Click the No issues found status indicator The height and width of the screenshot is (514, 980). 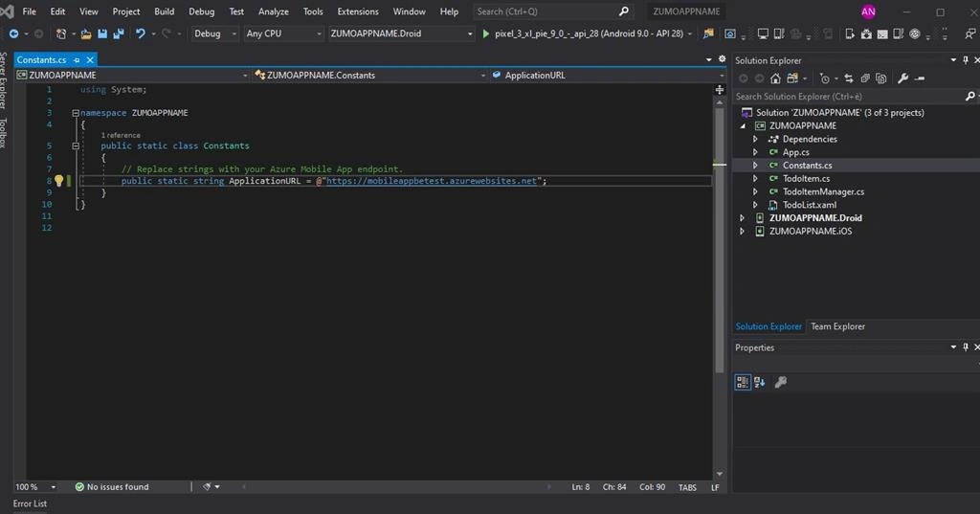[112, 486]
